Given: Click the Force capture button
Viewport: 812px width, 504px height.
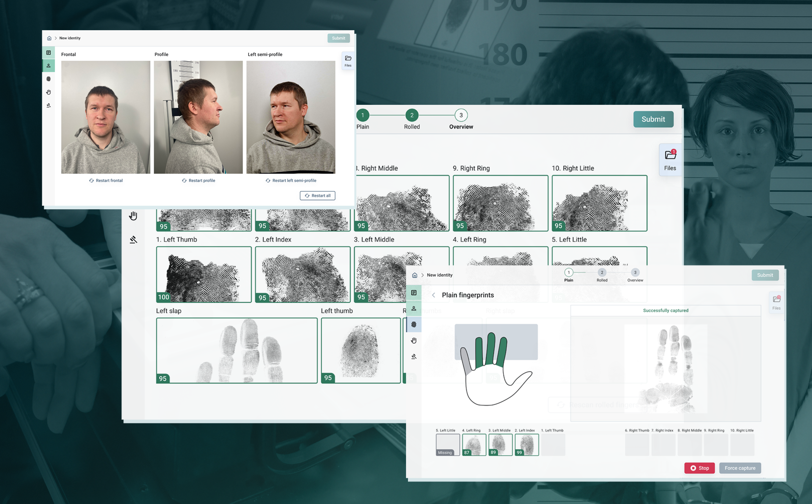Looking at the screenshot, I should 740,468.
